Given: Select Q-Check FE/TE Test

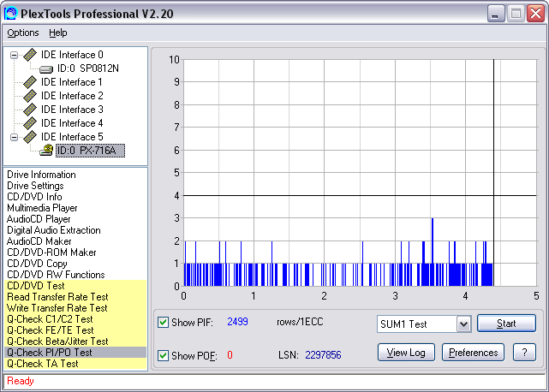Looking at the screenshot, I should point(75,330).
